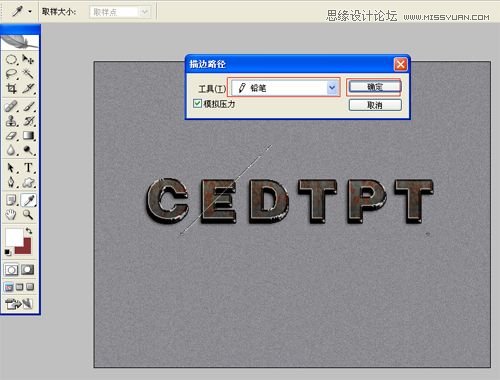Click the feather logo atop toolbox
Screen dimensions: 500x380
coord(20,42)
